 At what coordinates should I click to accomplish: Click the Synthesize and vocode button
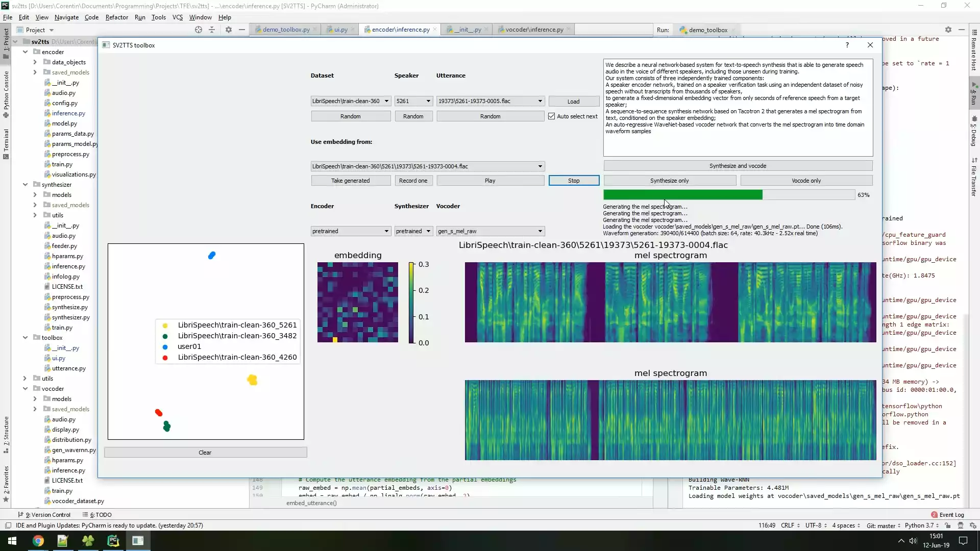[x=738, y=165]
